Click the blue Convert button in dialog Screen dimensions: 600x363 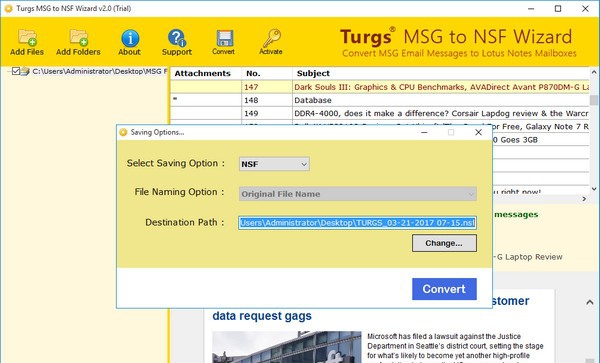[x=444, y=289]
